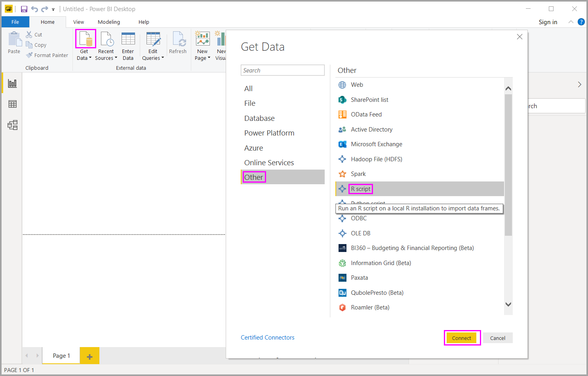Viewport: 588px width, 376px height.
Task: Select the QubolePresto (Beta) connector
Action: click(420, 293)
